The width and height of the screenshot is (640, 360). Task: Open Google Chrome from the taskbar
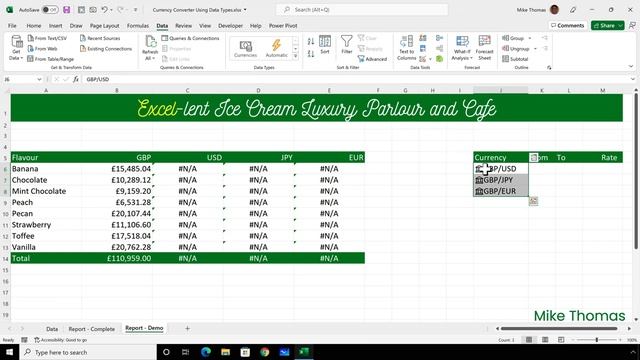[264, 352]
